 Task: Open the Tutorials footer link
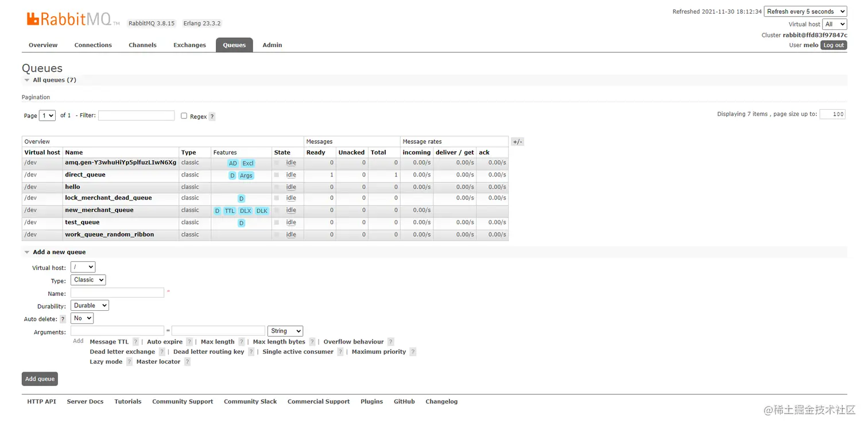(x=127, y=402)
